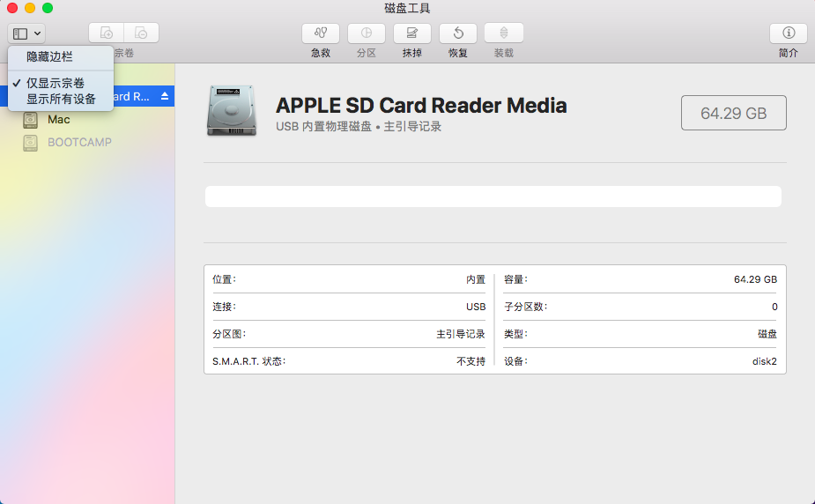Click the sidebar view dropdown button
815x504 pixels.
coord(26,33)
